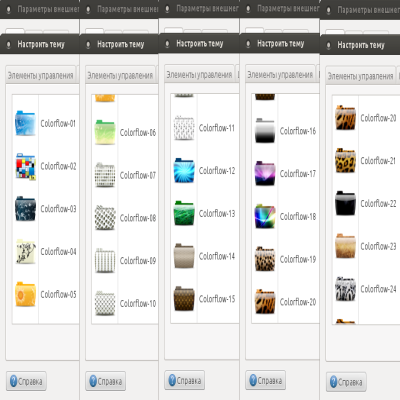400x400 pixels.
Task: Open the first panel's Элементы управления tab
Action: [x=41, y=75]
